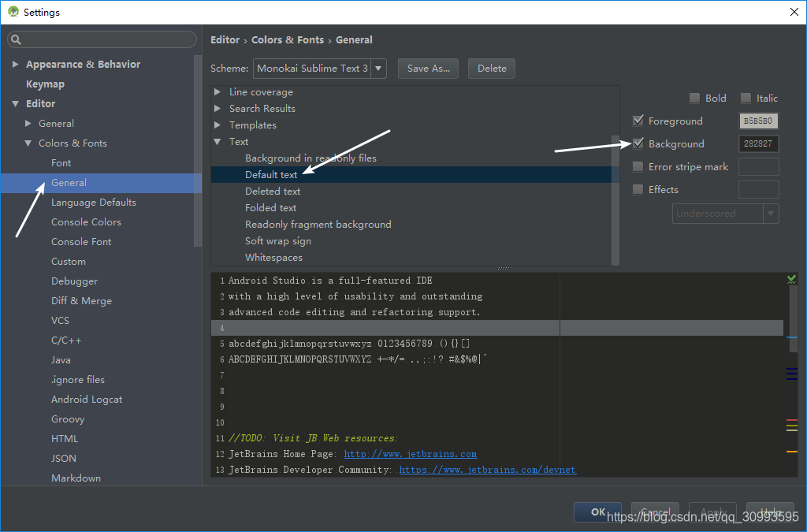This screenshot has width=807, height=532.
Task: Click the splitter handle above preview
Action: coord(504,268)
